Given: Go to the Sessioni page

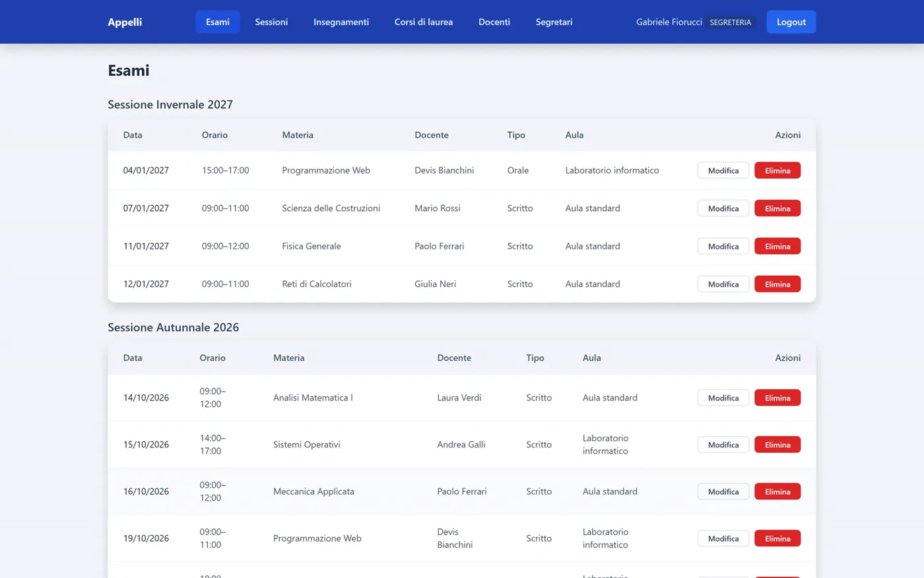Looking at the screenshot, I should 271,22.
